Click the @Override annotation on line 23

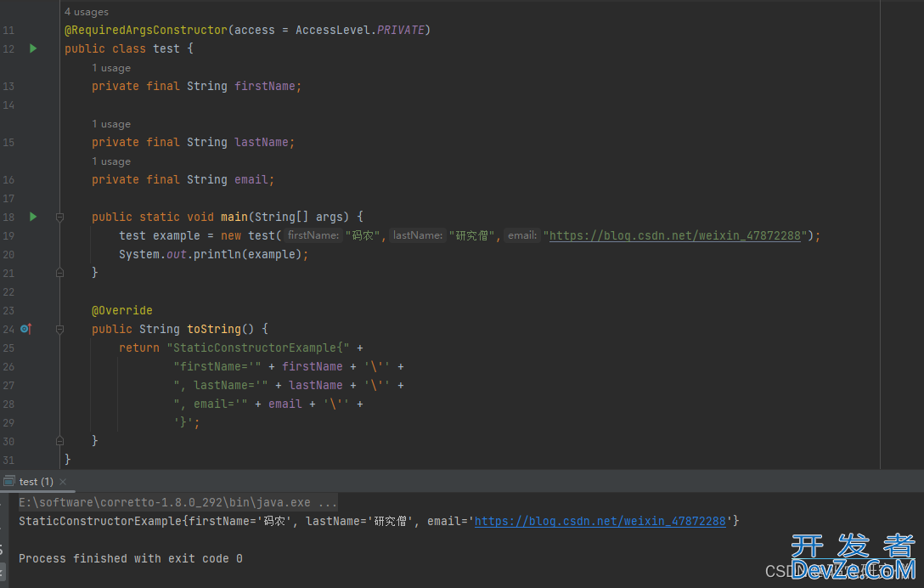[122, 310]
